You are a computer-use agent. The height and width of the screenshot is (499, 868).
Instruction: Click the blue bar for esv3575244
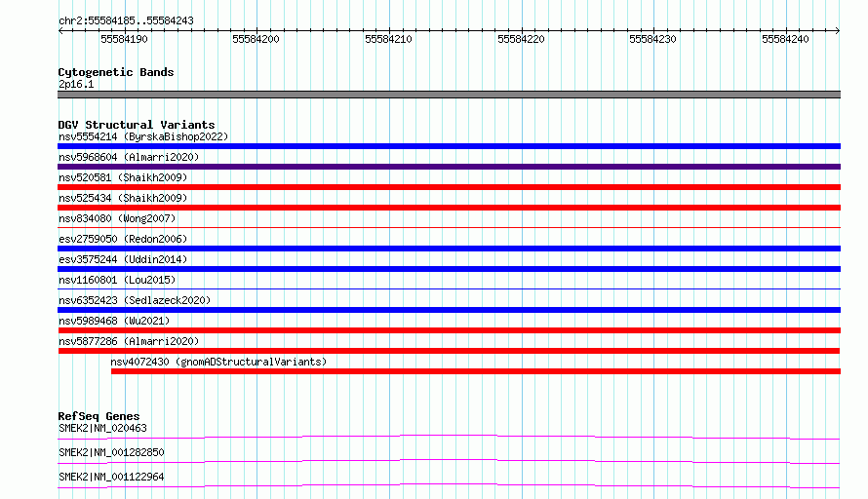[449, 269]
